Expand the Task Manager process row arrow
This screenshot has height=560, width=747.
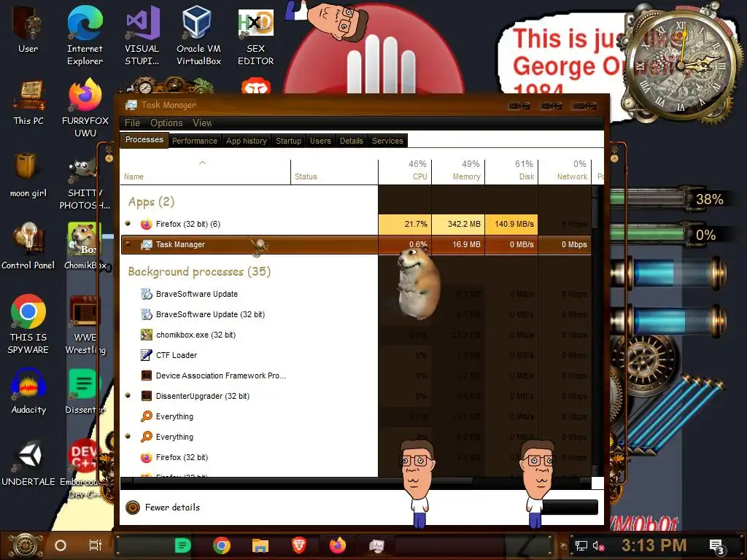128,244
